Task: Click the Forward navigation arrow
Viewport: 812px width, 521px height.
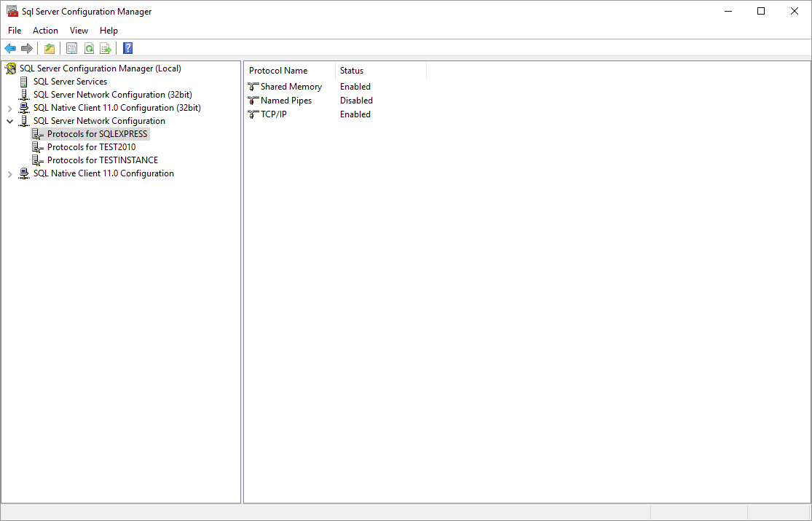Action: [27, 48]
